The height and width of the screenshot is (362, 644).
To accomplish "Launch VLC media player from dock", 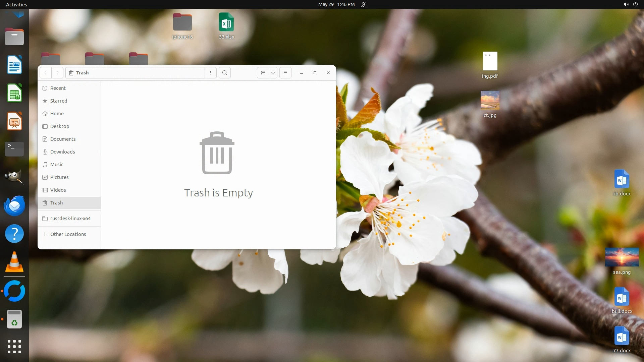I will (14, 262).
